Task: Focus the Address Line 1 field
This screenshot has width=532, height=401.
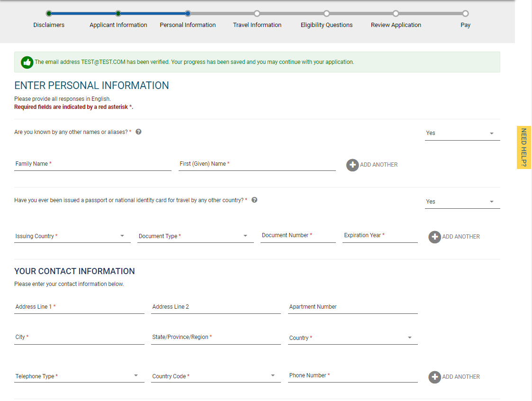Action: [x=79, y=307]
